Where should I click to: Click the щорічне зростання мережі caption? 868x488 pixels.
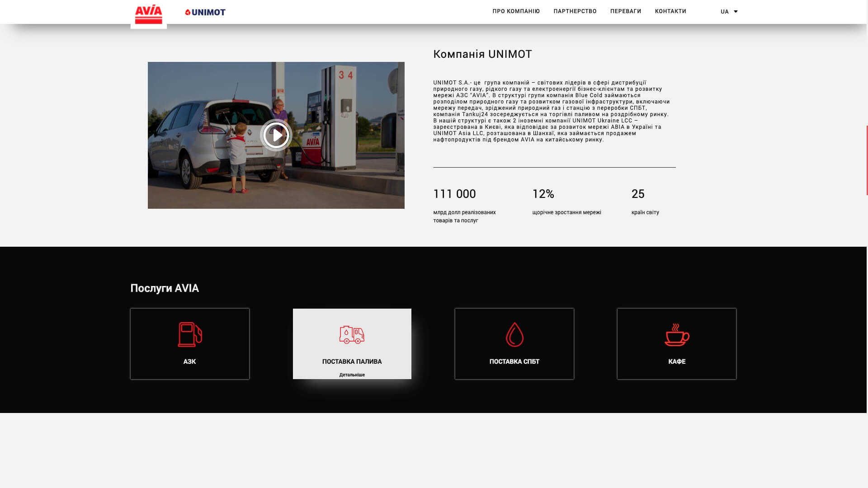[x=566, y=212]
